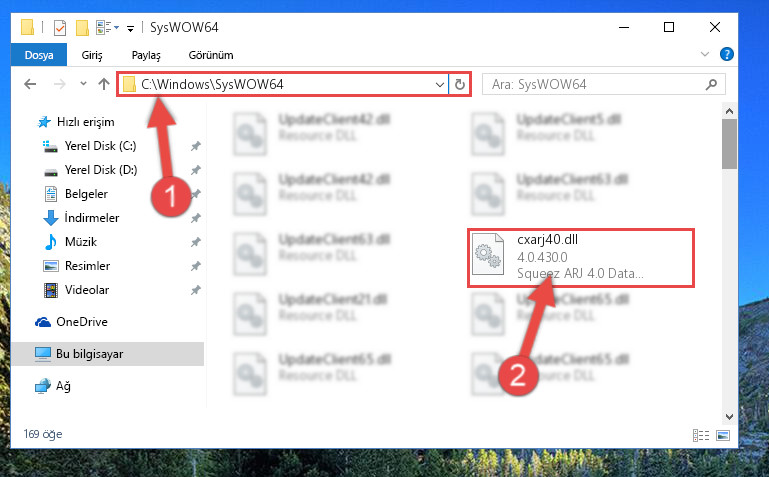Click the Back navigation arrow

[30, 84]
